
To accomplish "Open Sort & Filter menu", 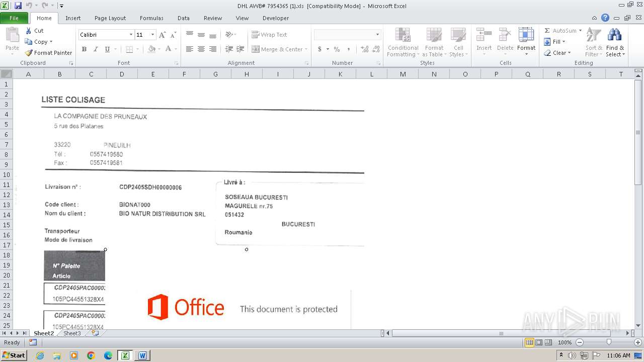I will 594,43.
